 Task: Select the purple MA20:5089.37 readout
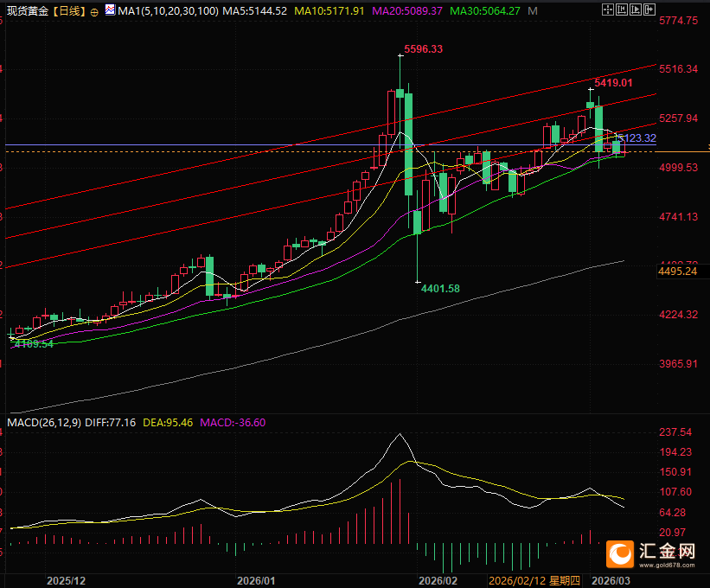(407, 11)
